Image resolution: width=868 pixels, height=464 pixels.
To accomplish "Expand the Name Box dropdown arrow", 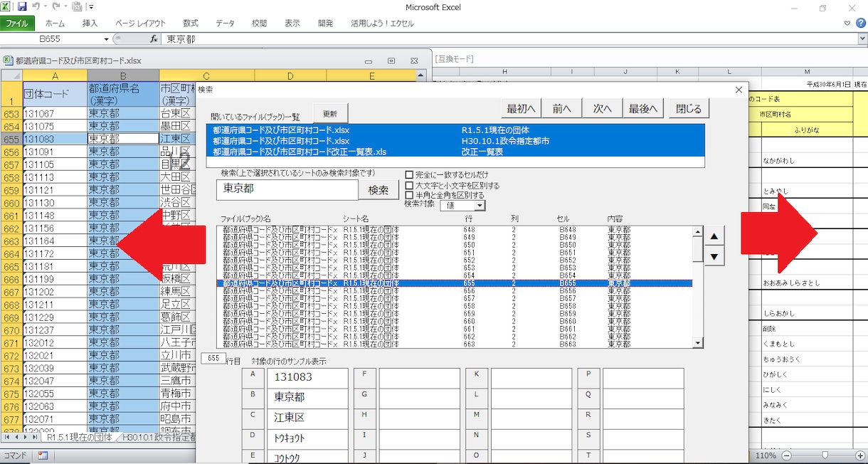I will [x=107, y=39].
